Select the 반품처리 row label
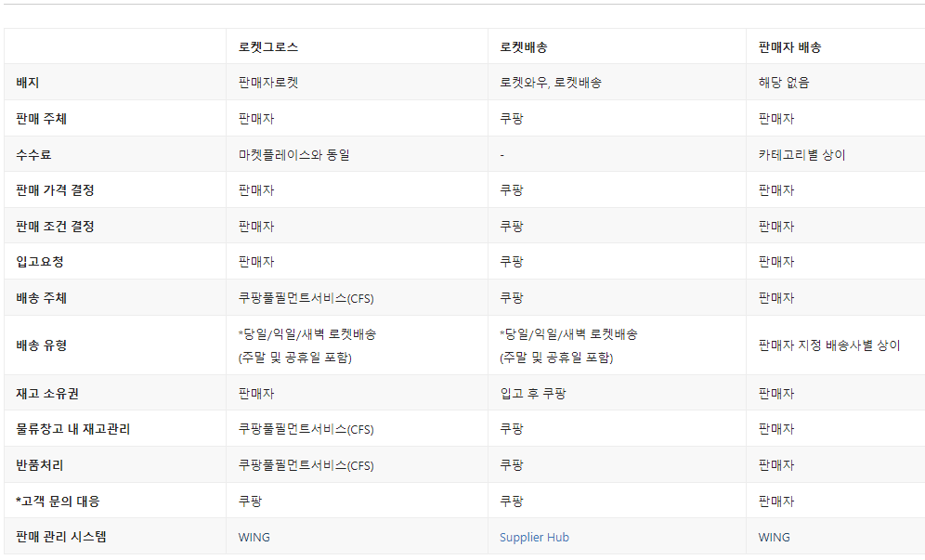The width and height of the screenshot is (925, 560). pos(40,465)
